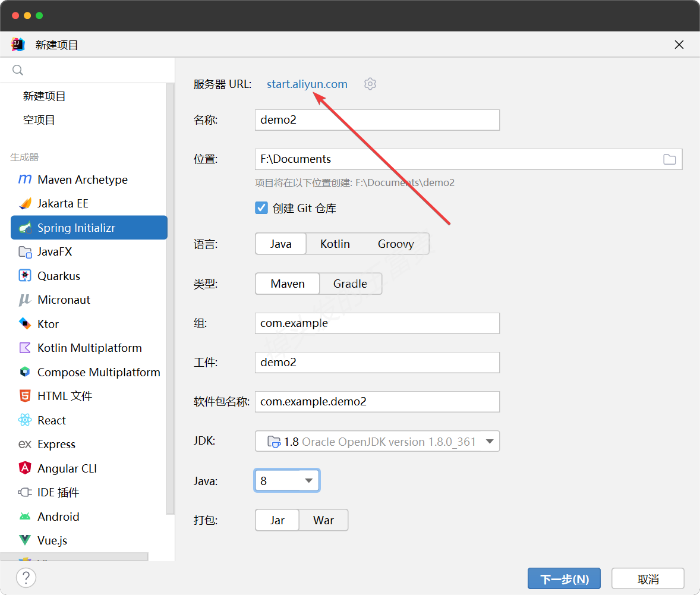Select Groovy as the language
The image size is (700, 595).
tap(396, 244)
